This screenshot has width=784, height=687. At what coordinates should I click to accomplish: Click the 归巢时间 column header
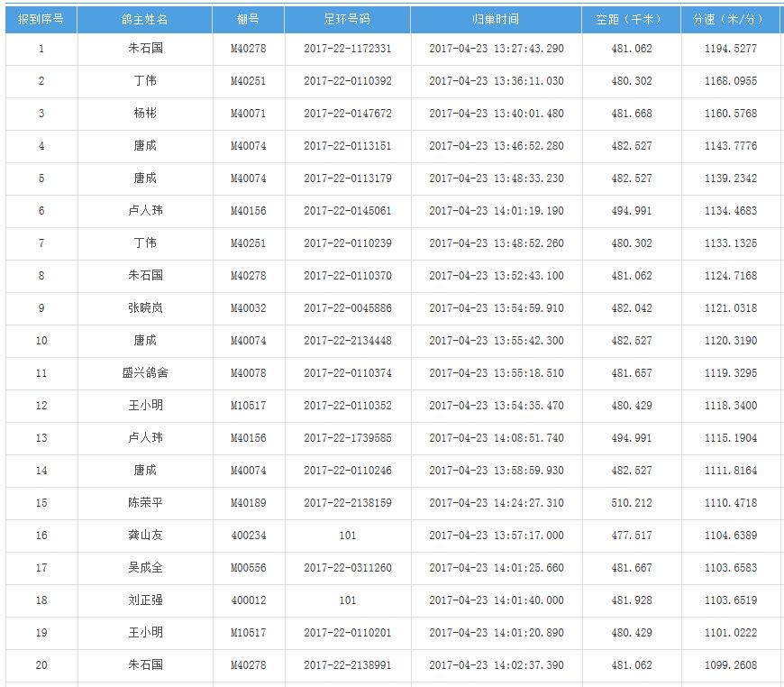496,19
